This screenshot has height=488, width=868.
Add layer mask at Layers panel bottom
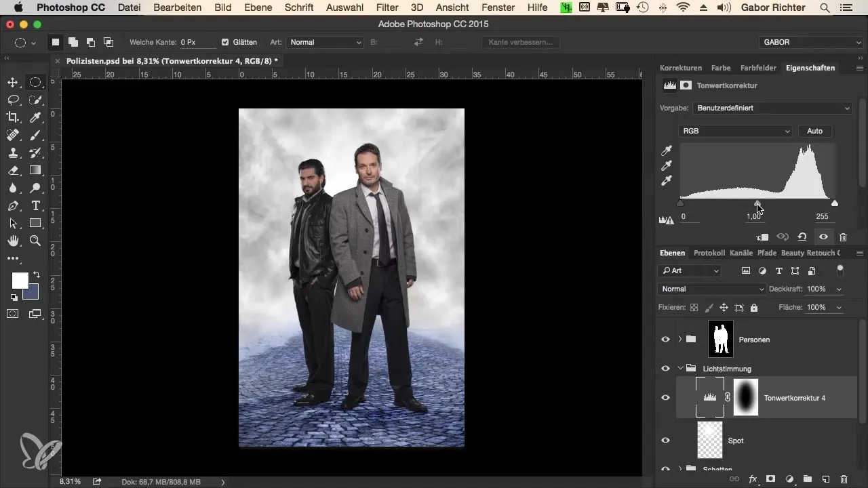click(x=770, y=479)
